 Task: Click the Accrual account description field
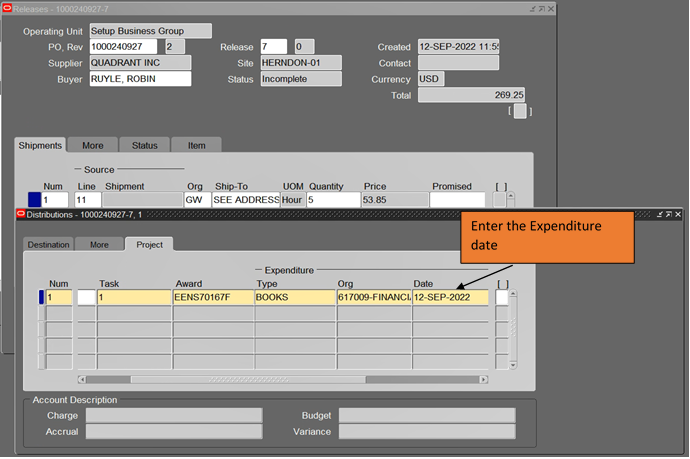[x=174, y=431]
